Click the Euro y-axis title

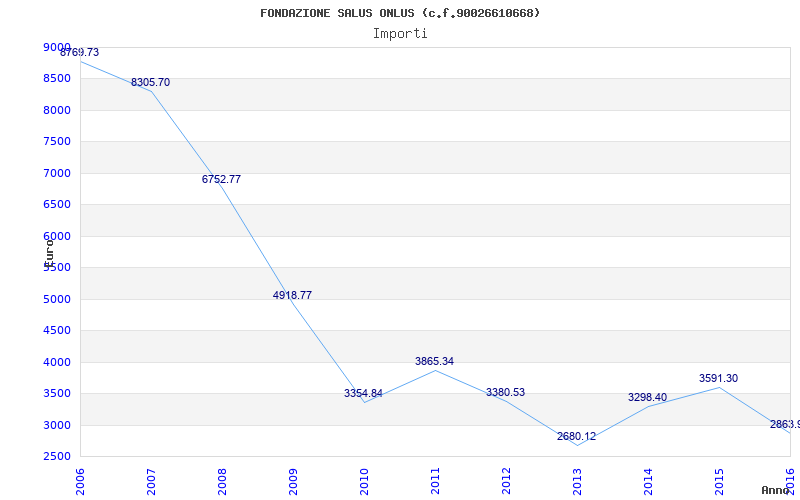(49, 252)
